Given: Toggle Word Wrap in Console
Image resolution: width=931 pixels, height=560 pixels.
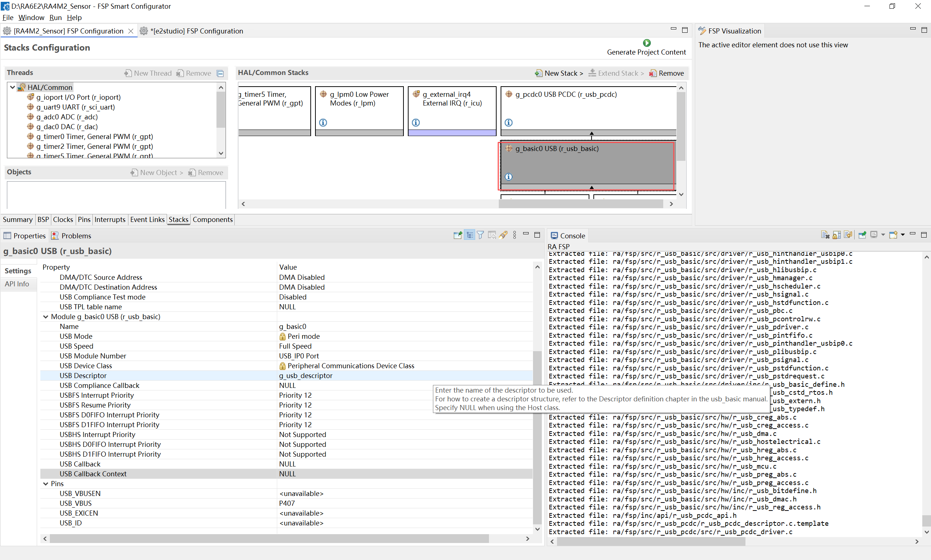Looking at the screenshot, I should [848, 235].
